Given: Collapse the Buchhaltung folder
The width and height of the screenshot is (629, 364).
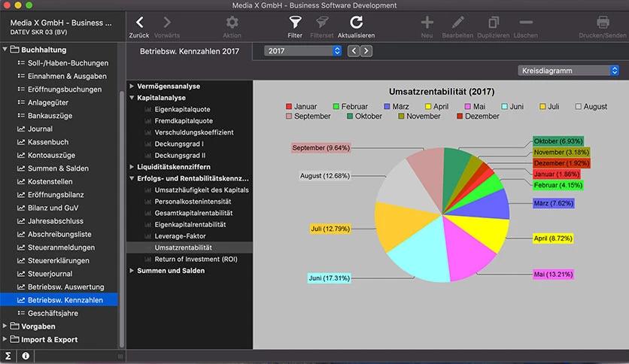Looking at the screenshot, I should [6, 50].
